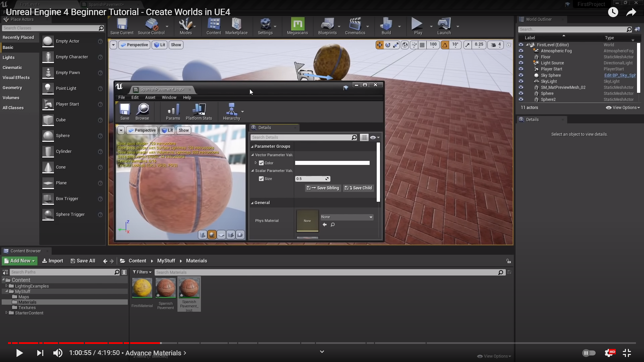The image size is (644, 362).
Task: Expand the Color parameter arrow
Action: (x=256, y=163)
